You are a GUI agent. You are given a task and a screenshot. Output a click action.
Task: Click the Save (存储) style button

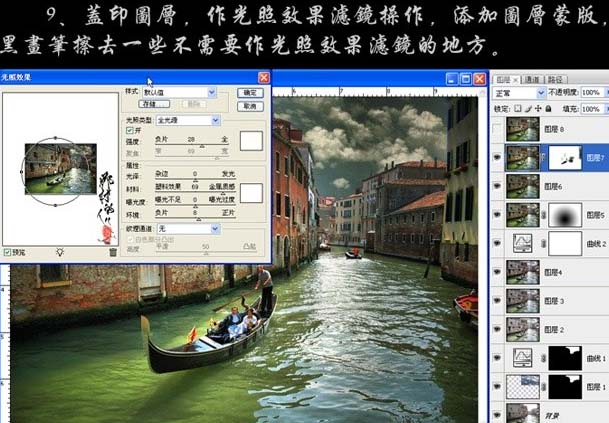point(154,104)
